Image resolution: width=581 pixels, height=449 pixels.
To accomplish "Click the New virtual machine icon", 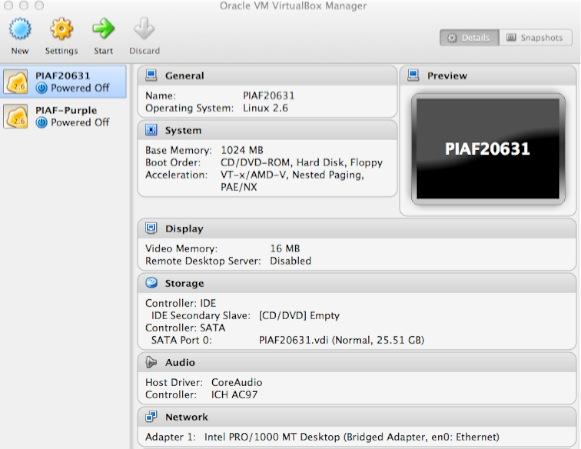I will [x=20, y=29].
